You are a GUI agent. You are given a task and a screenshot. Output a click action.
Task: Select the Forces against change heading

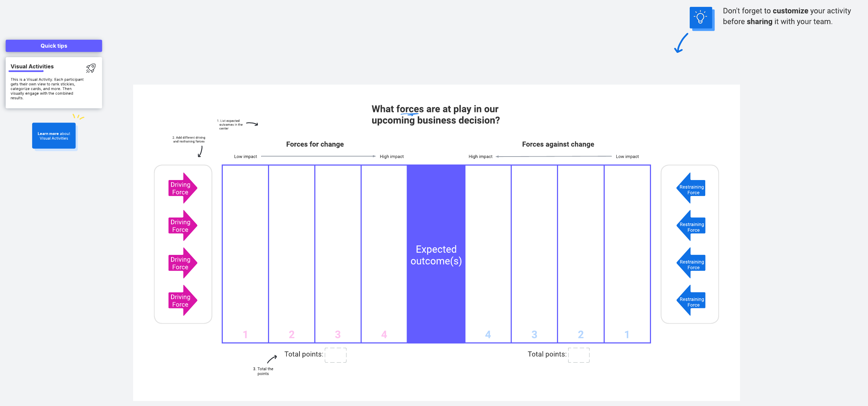click(558, 144)
